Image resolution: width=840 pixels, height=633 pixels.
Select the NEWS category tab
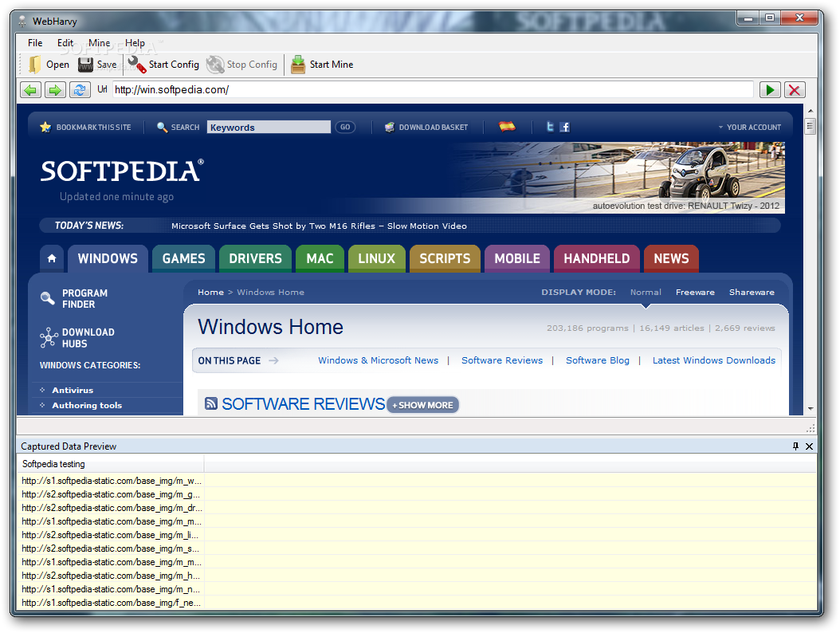671,258
